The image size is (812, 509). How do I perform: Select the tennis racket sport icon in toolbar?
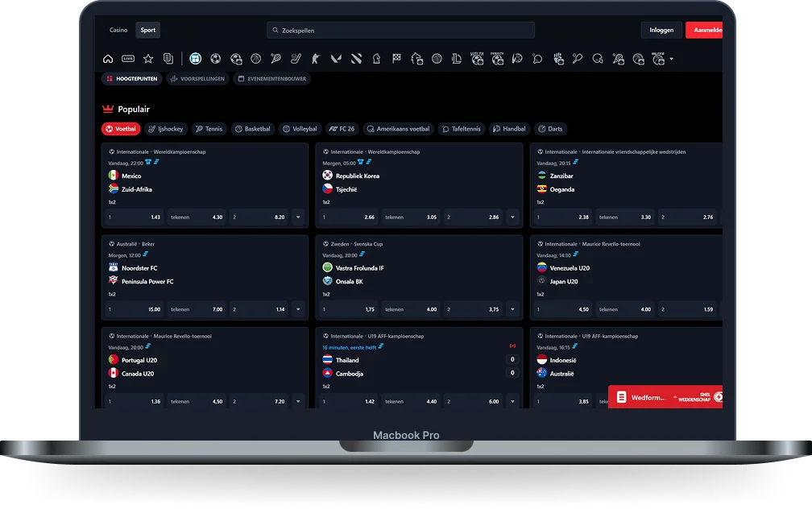click(275, 59)
